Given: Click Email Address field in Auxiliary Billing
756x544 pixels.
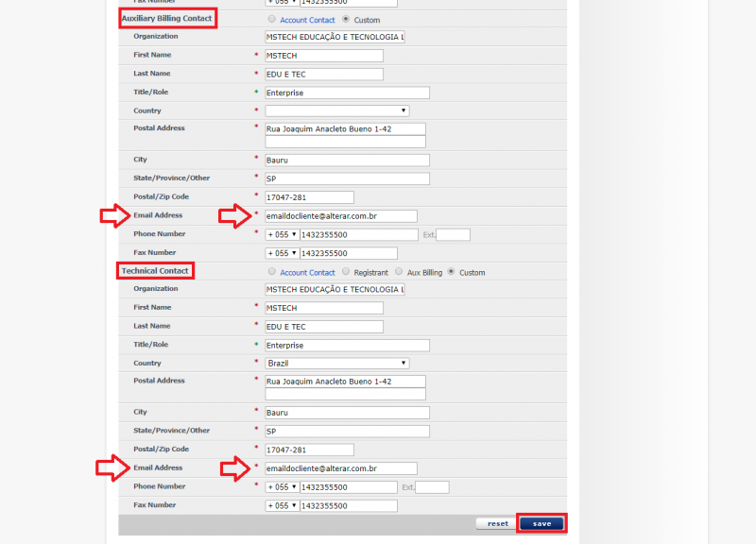Looking at the screenshot, I should point(341,216).
